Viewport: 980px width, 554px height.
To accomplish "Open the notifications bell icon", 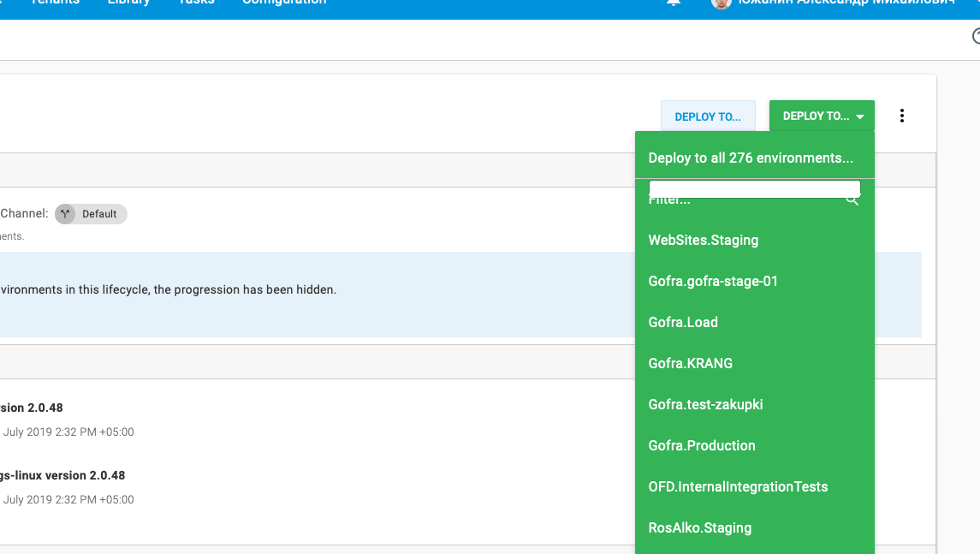I will pos(673,3).
